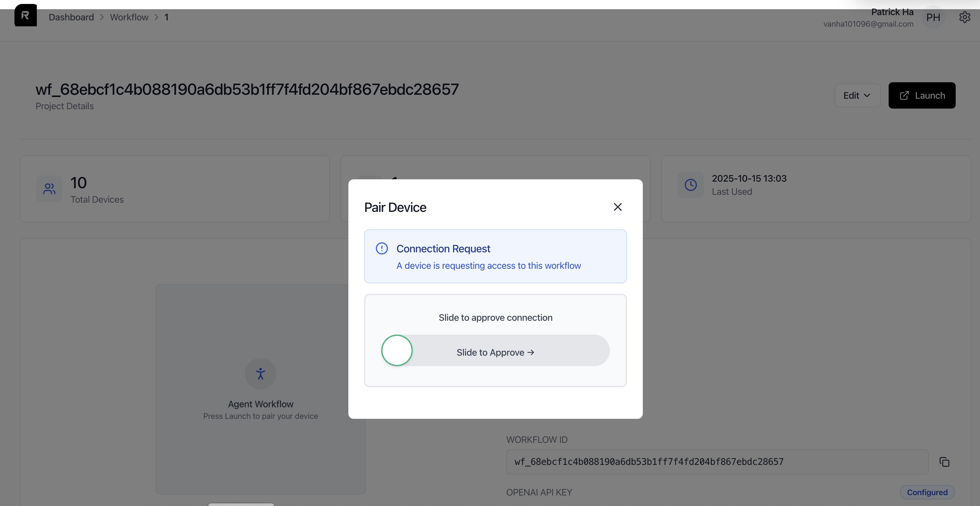The height and width of the screenshot is (506, 980).
Task: Click the Agent Workflow figure icon
Action: click(260, 373)
